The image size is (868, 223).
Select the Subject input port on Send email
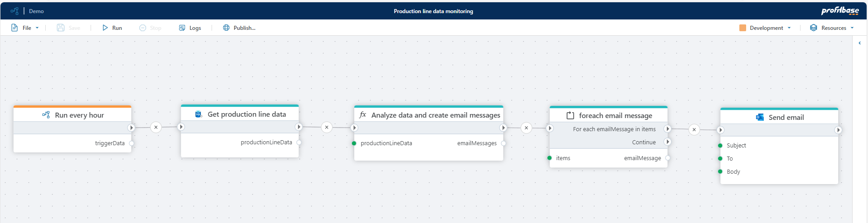click(720, 145)
